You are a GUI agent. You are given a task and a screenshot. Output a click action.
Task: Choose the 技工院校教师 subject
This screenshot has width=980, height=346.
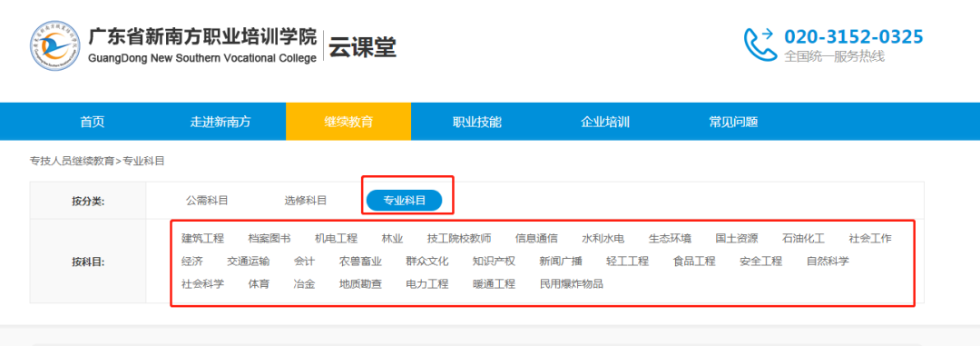pos(459,238)
